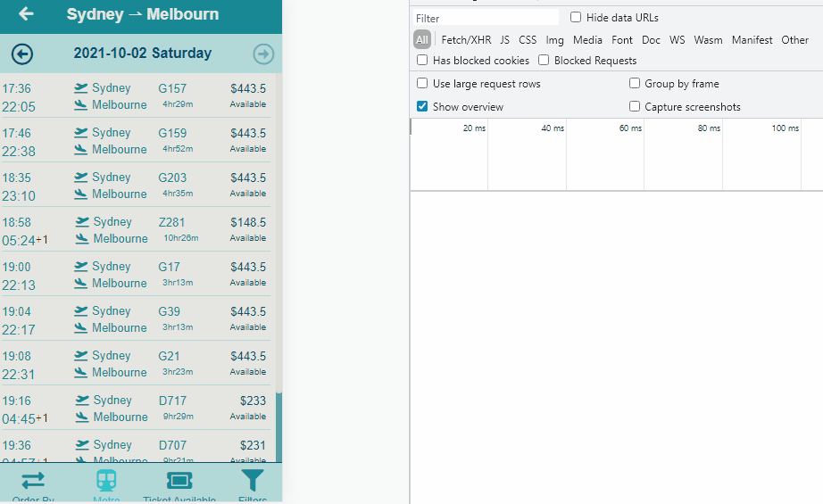Click departure plane icon in D707 row
823x504 pixels.
82,445
